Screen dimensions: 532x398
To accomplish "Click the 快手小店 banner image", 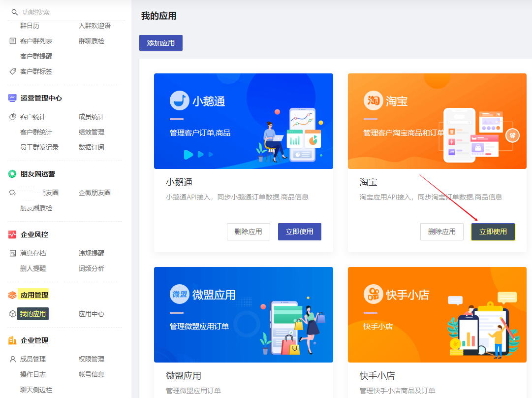I will pyautogui.click(x=438, y=314).
